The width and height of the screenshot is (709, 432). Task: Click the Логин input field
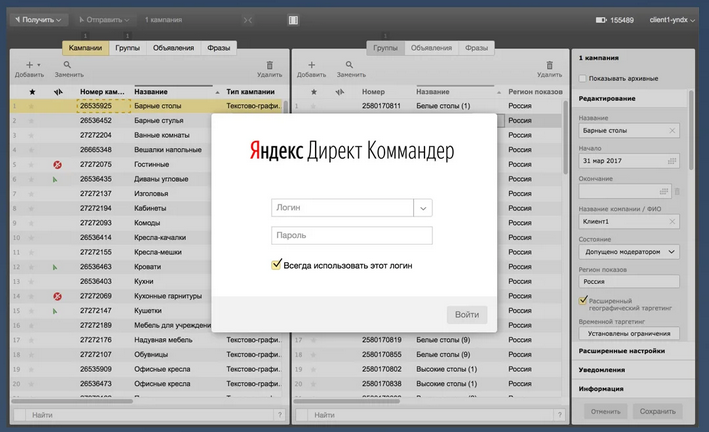(342, 208)
